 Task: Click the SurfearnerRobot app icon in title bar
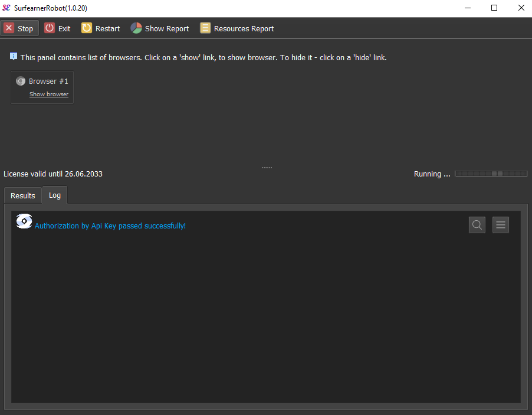tap(6, 8)
